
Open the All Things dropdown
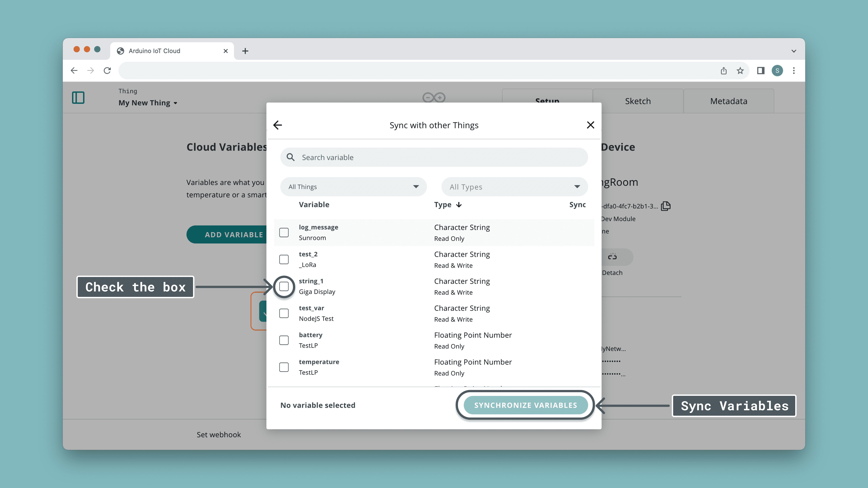click(x=353, y=187)
